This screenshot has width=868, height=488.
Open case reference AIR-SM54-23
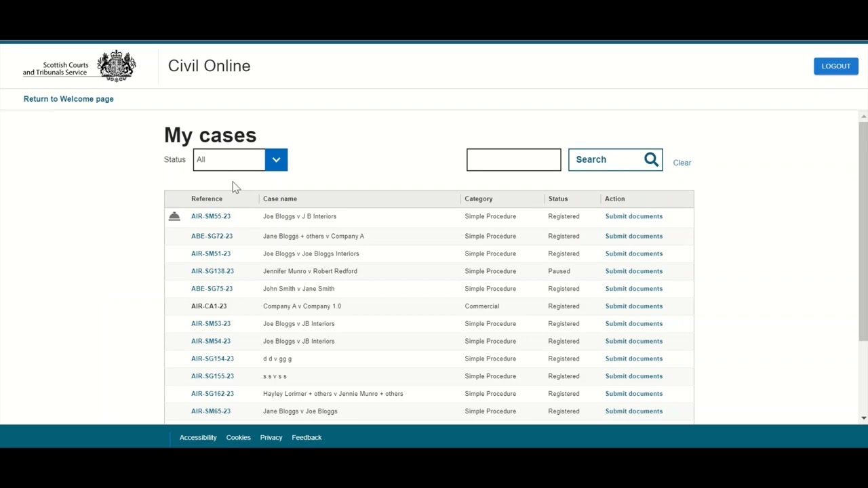[211, 342]
